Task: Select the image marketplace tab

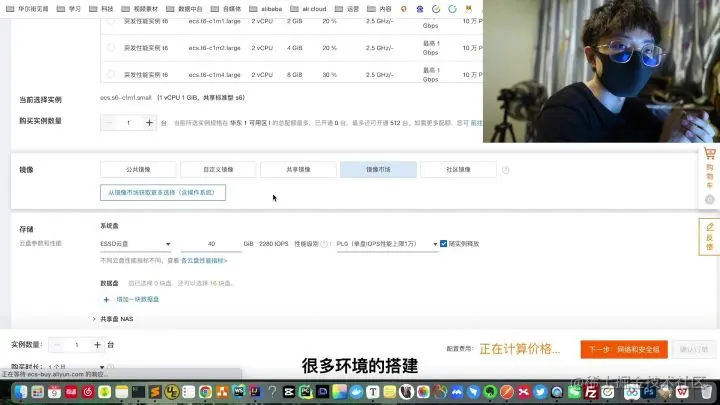Action: point(378,169)
